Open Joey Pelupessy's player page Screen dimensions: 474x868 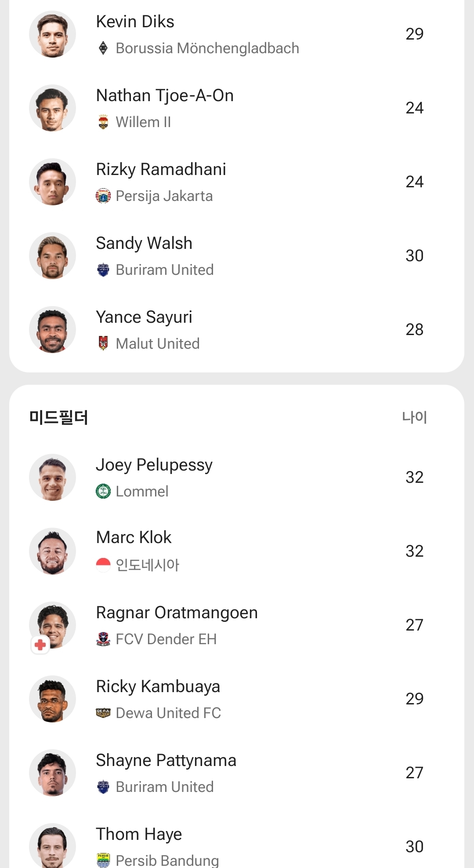[x=154, y=465]
